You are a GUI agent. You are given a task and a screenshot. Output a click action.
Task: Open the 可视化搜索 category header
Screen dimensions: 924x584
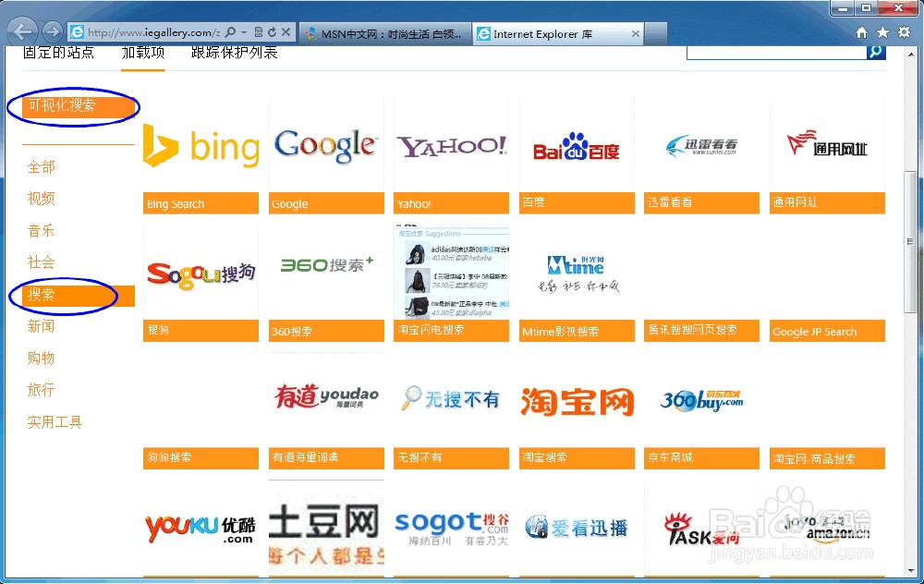[x=79, y=106]
